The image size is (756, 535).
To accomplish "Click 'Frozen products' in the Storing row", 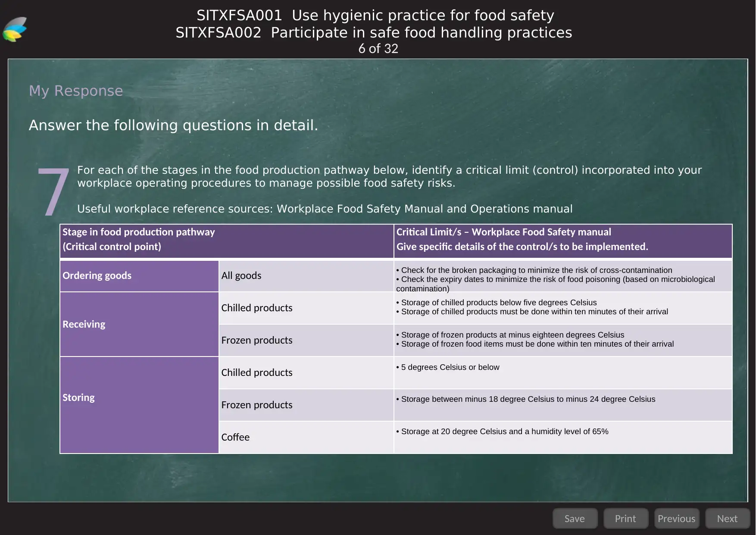I will (306, 405).
